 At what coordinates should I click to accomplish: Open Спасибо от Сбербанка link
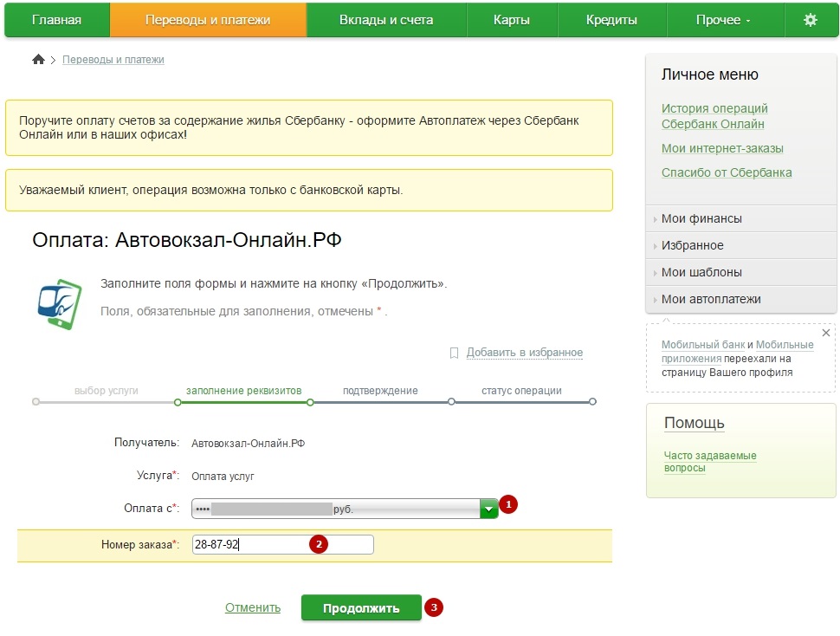pyautogui.click(x=727, y=172)
